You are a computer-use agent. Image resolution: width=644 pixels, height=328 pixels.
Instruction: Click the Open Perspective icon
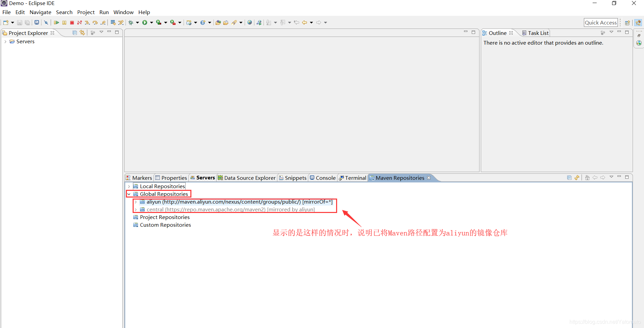click(x=627, y=23)
